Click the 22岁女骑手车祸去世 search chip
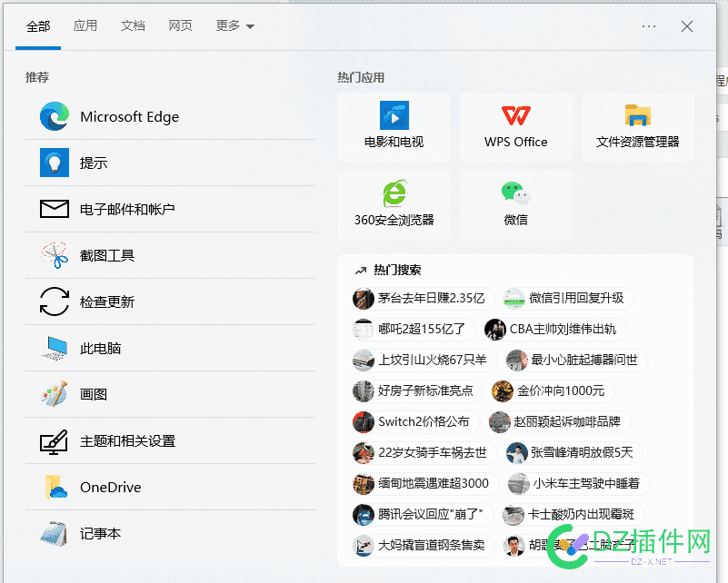 (x=424, y=452)
